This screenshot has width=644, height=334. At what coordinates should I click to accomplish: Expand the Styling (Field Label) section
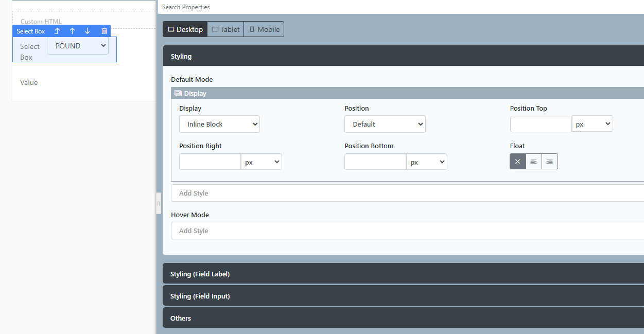404,274
